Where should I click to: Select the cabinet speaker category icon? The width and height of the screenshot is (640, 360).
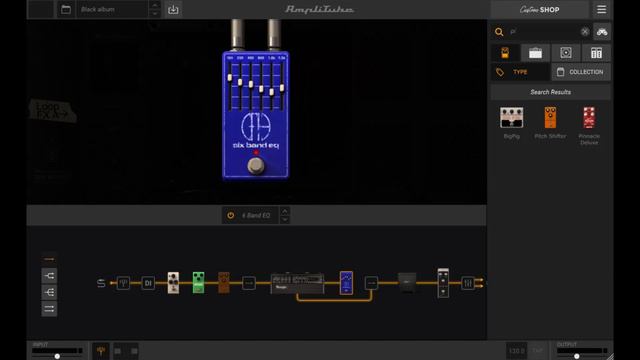[x=566, y=53]
